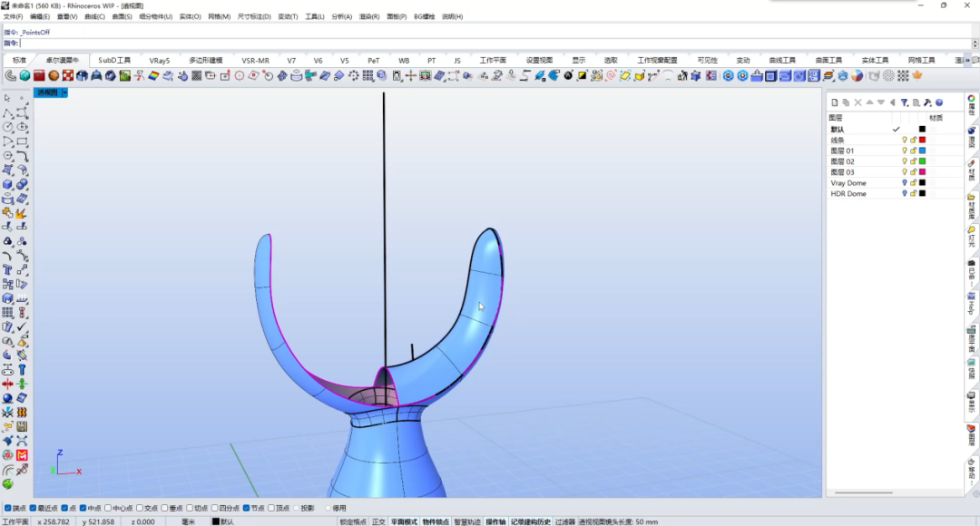Click the 过滤器 filter status button
Image resolution: width=980 pixels, height=526 pixels.
coord(565,521)
